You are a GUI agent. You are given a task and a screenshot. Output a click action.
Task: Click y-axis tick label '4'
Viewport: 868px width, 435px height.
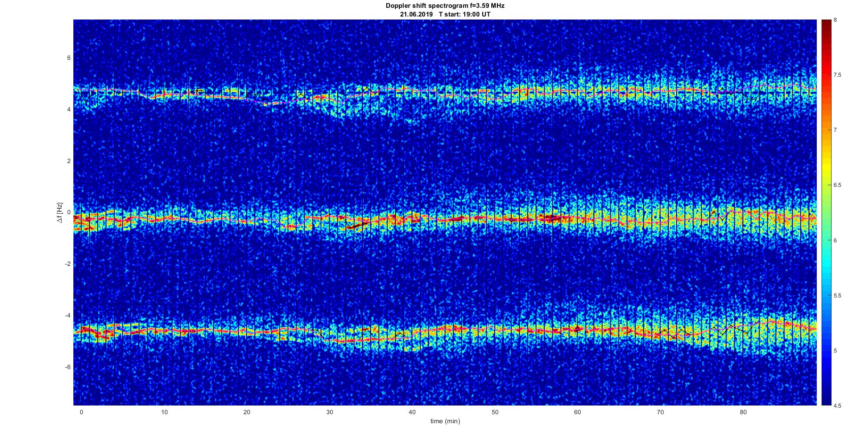(x=69, y=110)
